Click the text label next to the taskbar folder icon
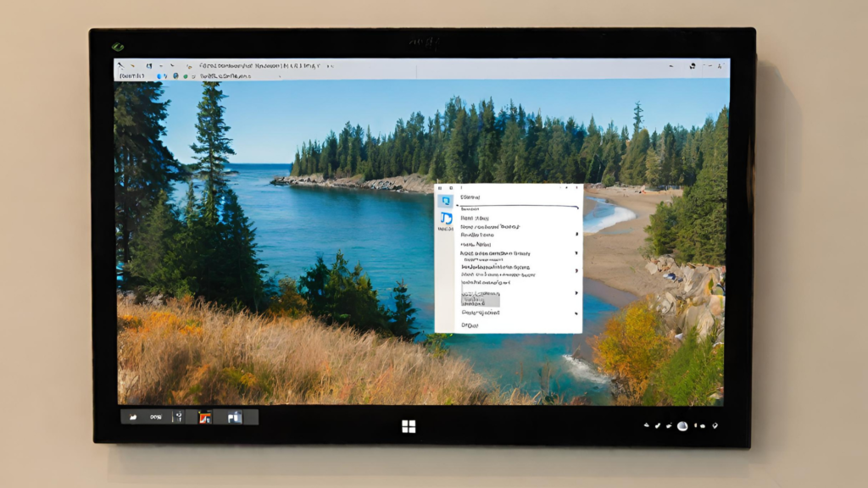The height and width of the screenshot is (488, 868). (156, 417)
